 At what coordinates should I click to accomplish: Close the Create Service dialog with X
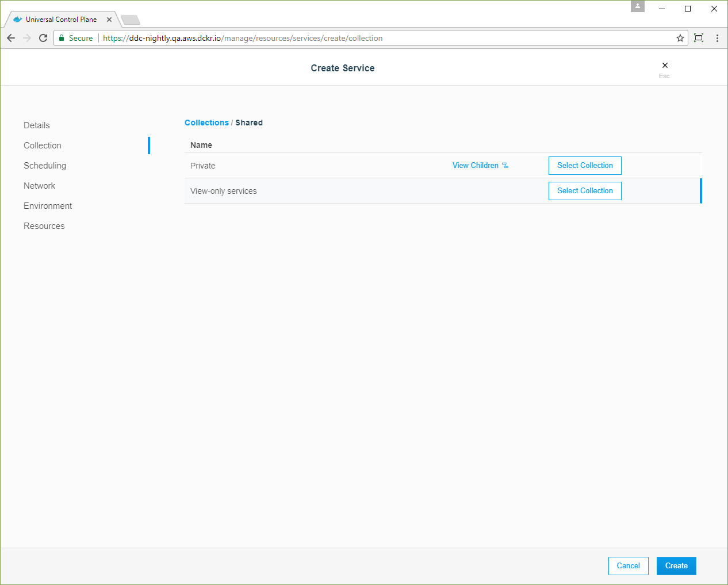click(x=665, y=66)
